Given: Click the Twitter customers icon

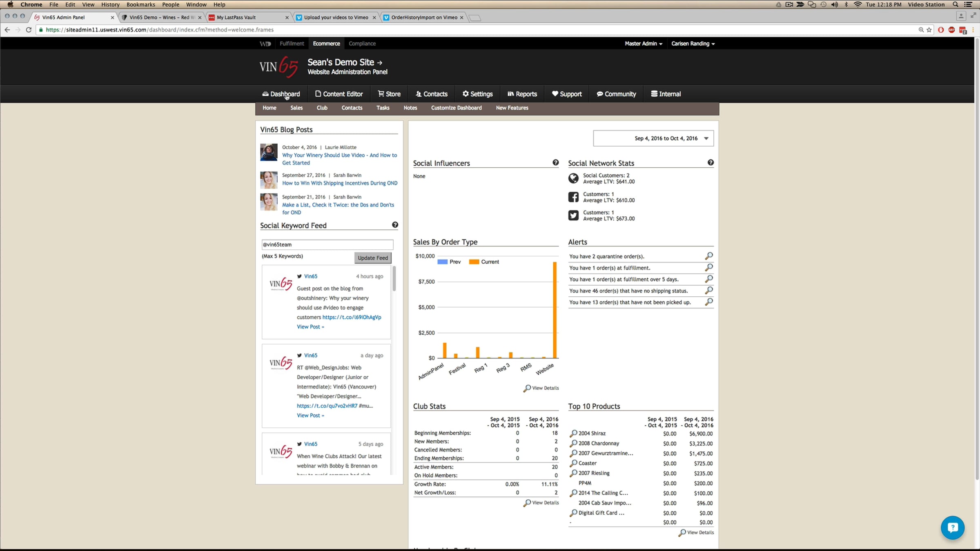Looking at the screenshot, I should 573,216.
